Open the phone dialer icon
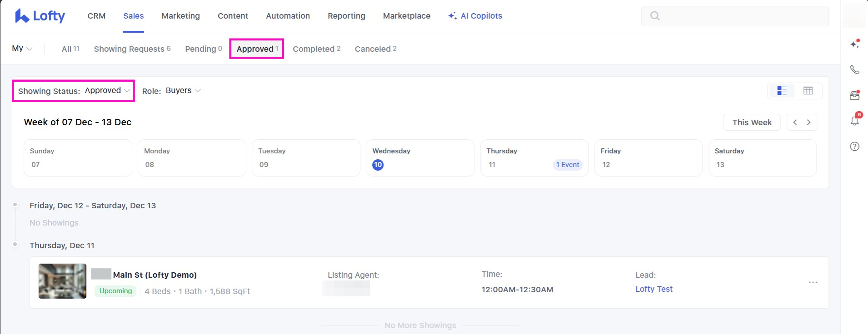The width and height of the screenshot is (868, 334). point(854,69)
